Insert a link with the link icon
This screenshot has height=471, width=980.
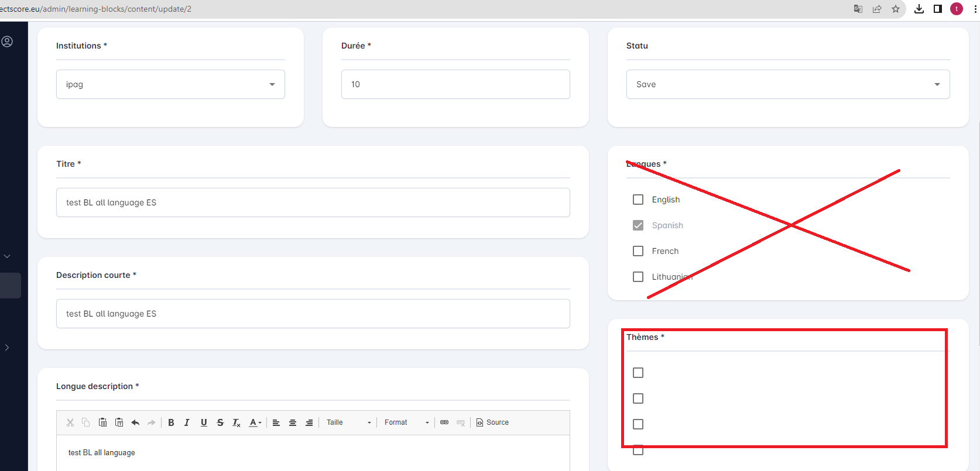coord(444,422)
